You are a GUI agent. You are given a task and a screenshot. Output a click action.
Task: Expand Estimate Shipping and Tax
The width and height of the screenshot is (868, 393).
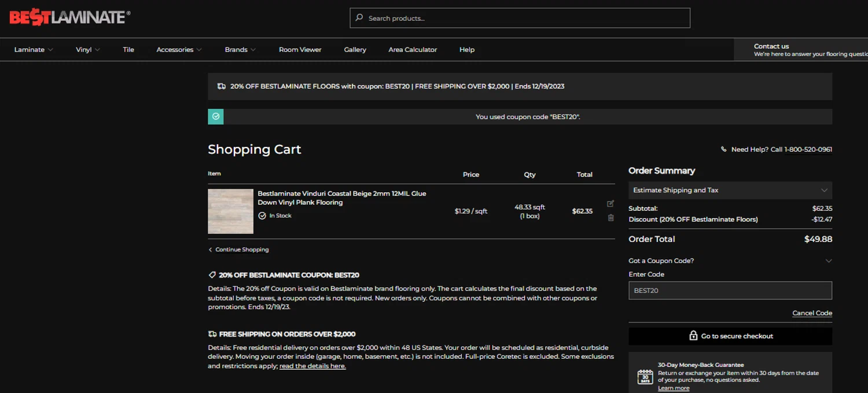coord(730,190)
